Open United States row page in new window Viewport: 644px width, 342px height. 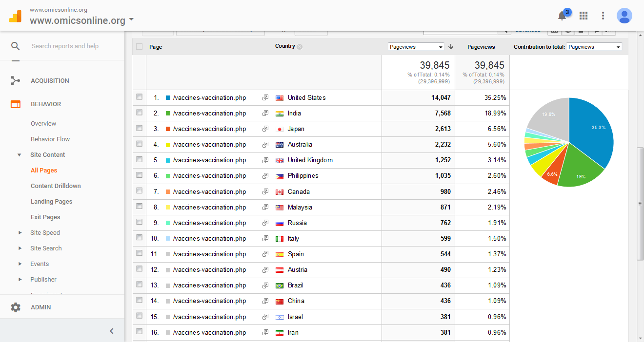(265, 97)
